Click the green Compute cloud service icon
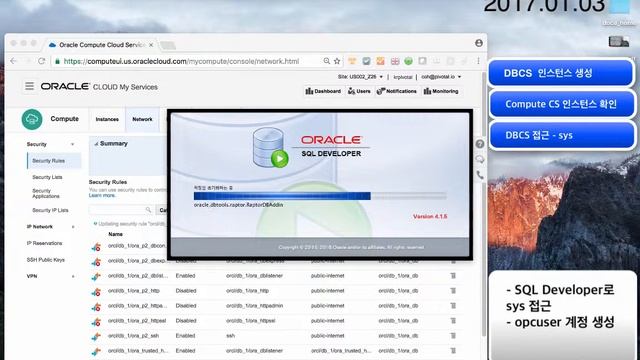 32,119
